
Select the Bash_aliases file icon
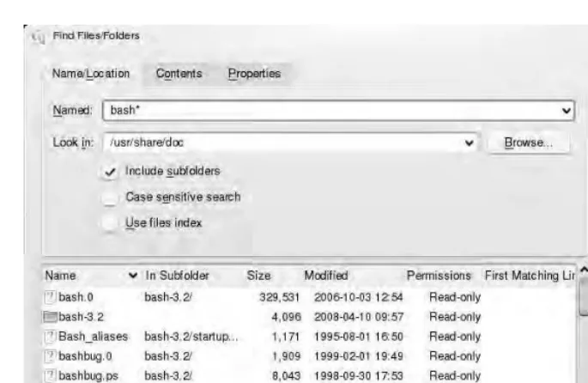51,337
